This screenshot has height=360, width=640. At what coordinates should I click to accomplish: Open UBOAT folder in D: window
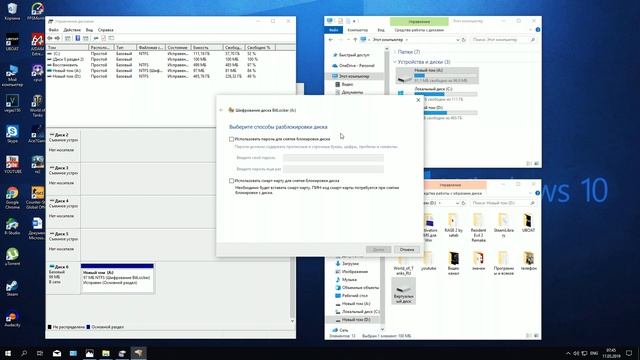[x=528, y=223]
